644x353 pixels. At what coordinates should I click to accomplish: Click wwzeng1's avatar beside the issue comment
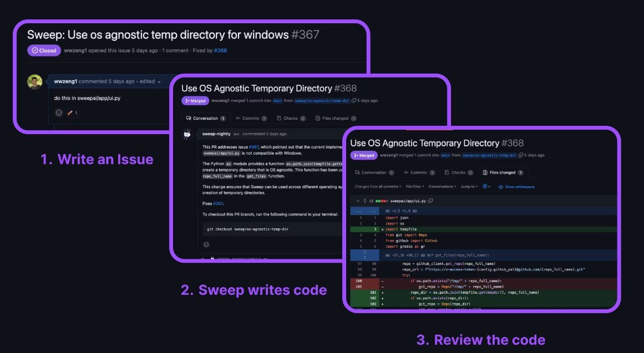pos(34,81)
